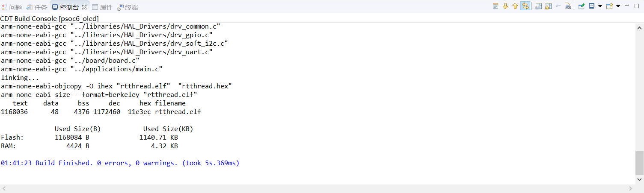Click the first console toolbar page icon
The height and width of the screenshot is (193, 644).
pyautogui.click(x=496, y=6)
